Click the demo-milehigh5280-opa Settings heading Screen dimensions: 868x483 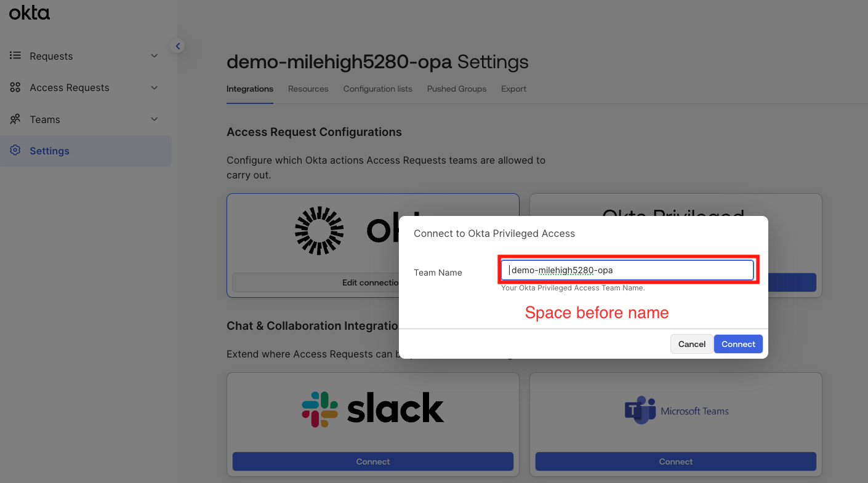(377, 62)
